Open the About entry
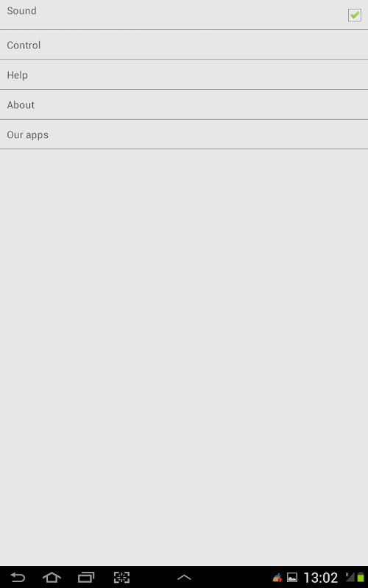368x588 pixels. click(184, 104)
